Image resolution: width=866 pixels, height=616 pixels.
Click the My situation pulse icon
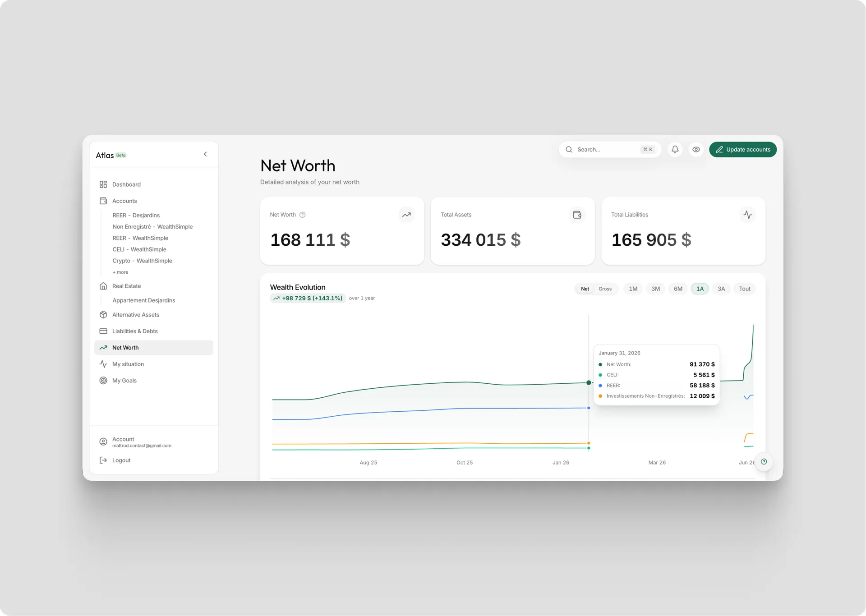[x=103, y=364]
